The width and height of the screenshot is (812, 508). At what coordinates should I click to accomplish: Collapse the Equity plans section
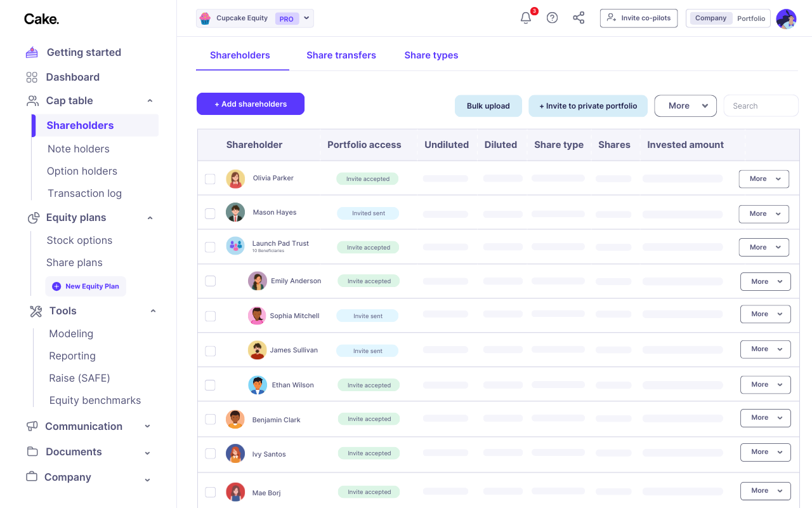click(150, 217)
